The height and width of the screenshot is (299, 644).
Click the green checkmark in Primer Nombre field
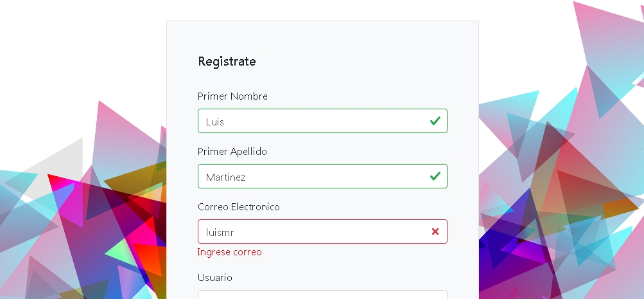(435, 121)
